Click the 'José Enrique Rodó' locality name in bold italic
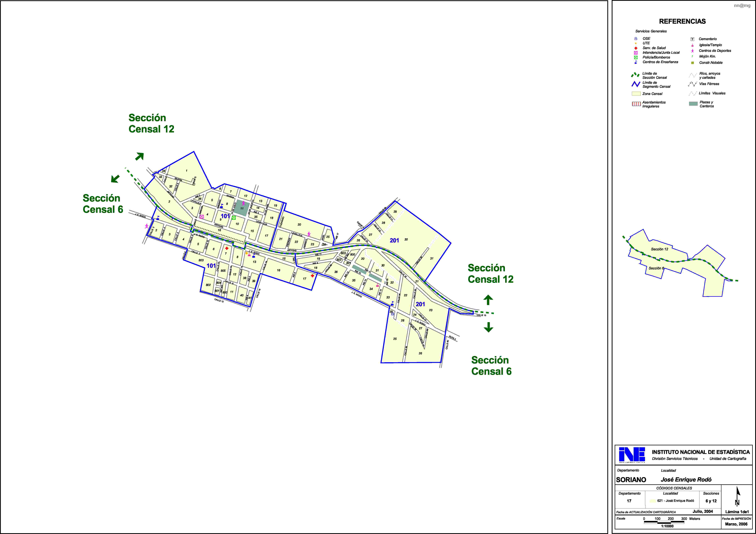Viewport: 756px width, 534px height. pyautogui.click(x=686, y=480)
